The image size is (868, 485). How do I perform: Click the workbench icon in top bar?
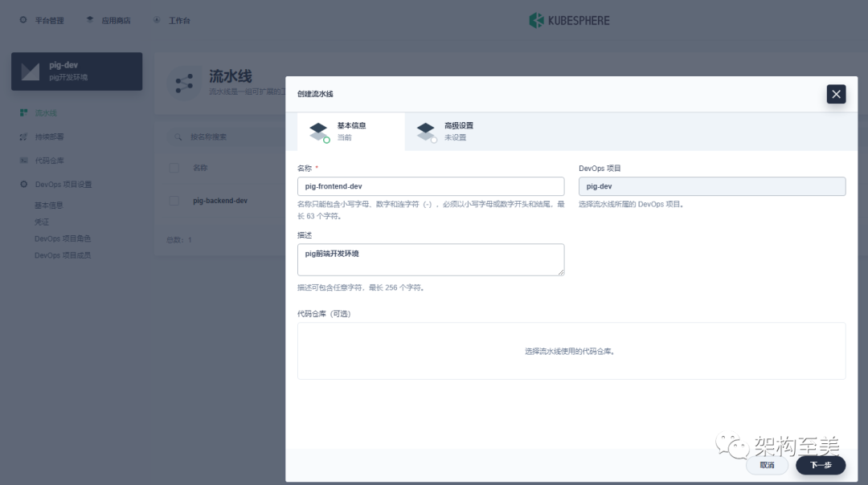click(x=157, y=20)
